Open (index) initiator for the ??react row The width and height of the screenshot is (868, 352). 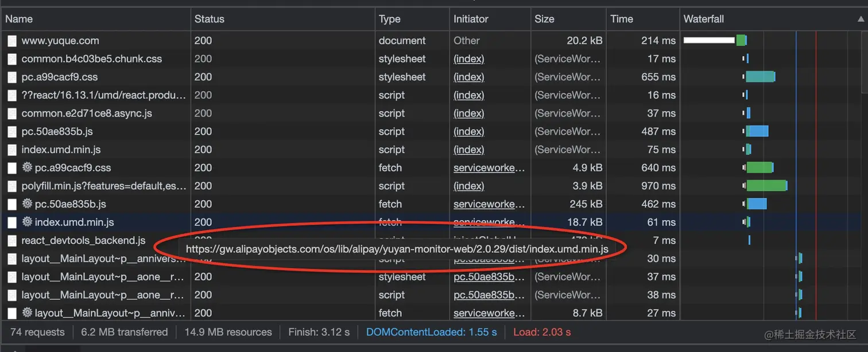coord(468,95)
